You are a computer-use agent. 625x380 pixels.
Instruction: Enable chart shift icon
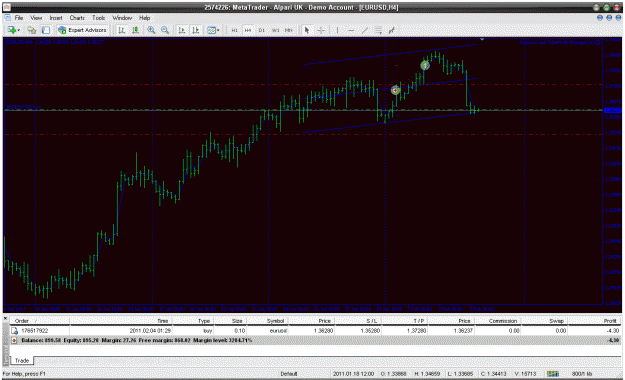tap(195, 30)
